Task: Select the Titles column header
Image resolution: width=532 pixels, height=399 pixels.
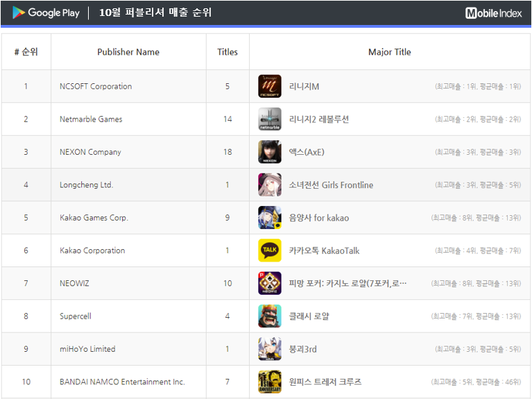Action: [x=228, y=52]
